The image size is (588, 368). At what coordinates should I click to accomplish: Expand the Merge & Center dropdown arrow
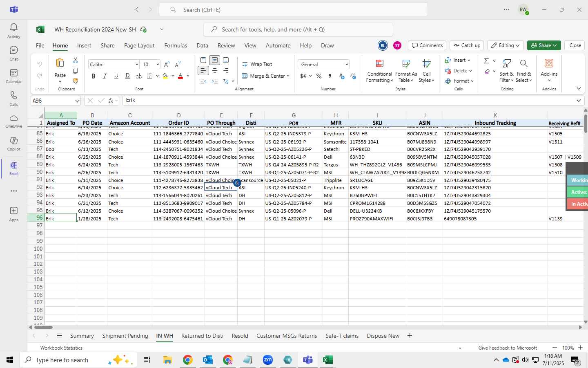tap(288, 76)
